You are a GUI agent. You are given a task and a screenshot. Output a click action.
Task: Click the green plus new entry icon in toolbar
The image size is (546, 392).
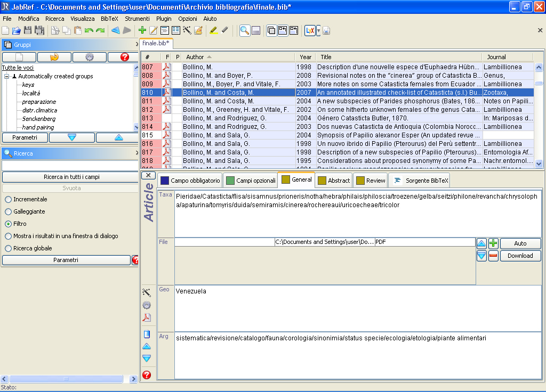click(142, 30)
